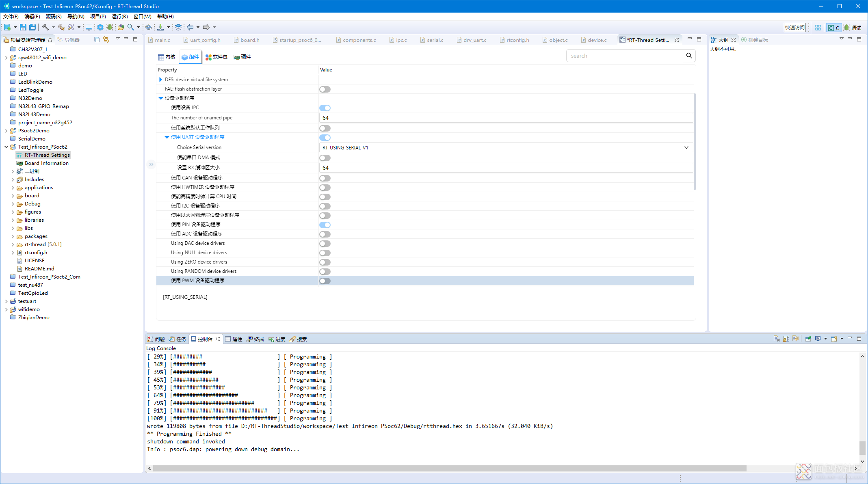Click the settings list vertical scrollbar
This screenshot has width=868, height=484.
click(695, 142)
